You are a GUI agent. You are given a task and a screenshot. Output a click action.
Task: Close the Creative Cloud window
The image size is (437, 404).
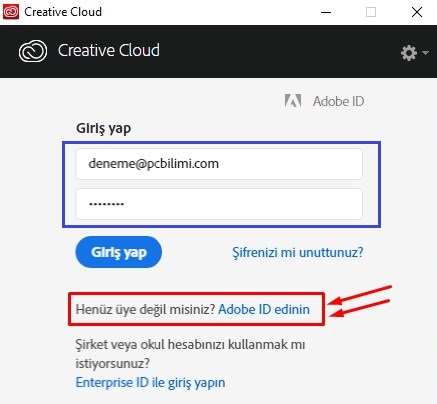click(x=417, y=12)
